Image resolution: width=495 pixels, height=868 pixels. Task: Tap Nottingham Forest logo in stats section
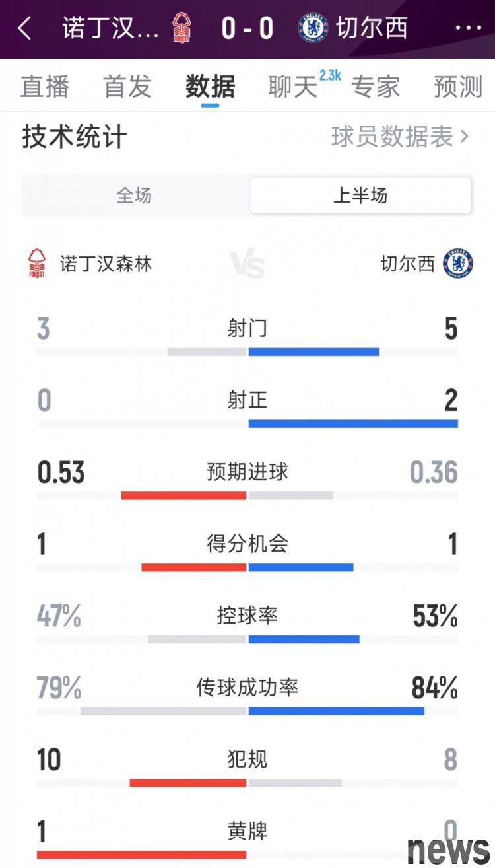(x=37, y=264)
